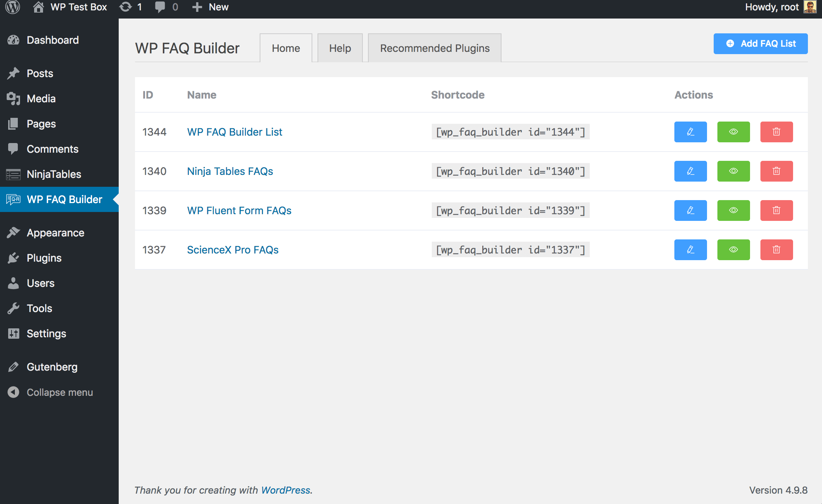This screenshot has height=504, width=822.
Task: Click the Add FAQ List button
Action: point(760,44)
